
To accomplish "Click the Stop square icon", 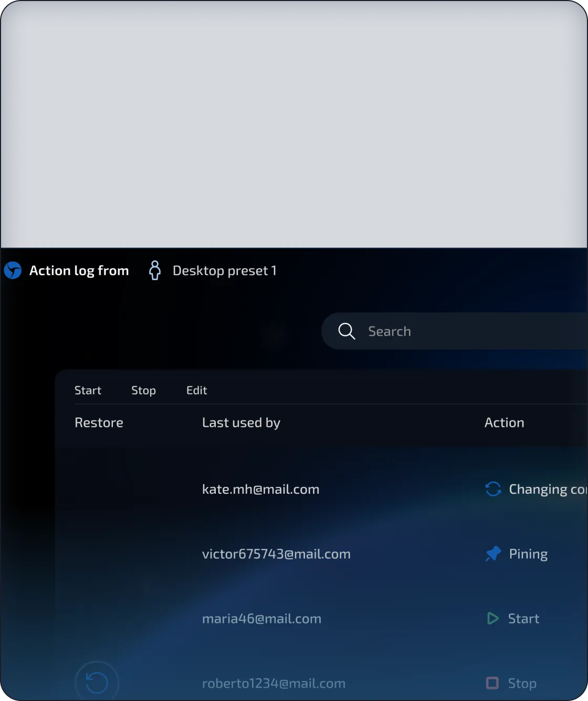I will (492, 683).
